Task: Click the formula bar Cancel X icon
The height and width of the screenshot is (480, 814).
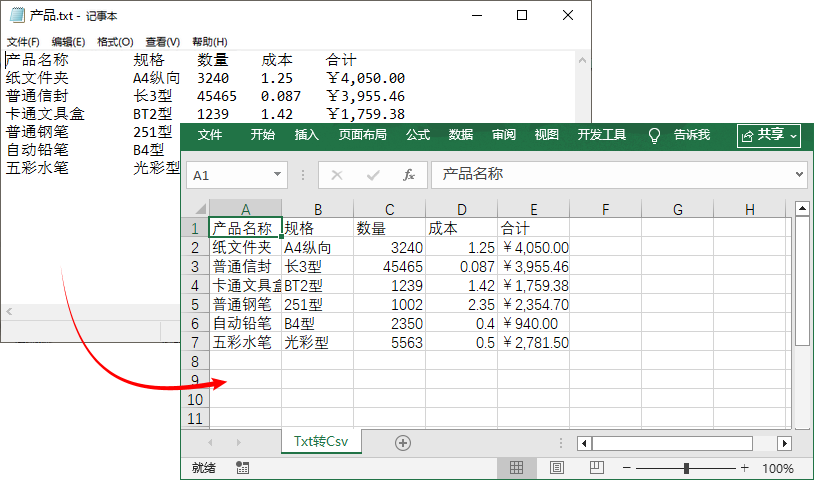Action: [x=337, y=175]
